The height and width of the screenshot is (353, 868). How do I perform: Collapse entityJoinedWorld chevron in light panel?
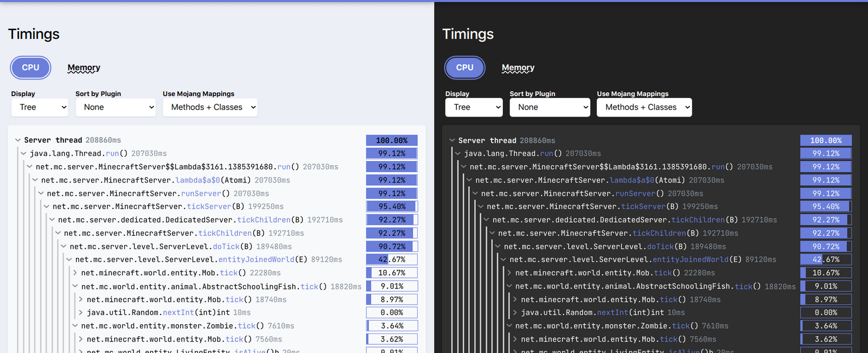coord(69,260)
